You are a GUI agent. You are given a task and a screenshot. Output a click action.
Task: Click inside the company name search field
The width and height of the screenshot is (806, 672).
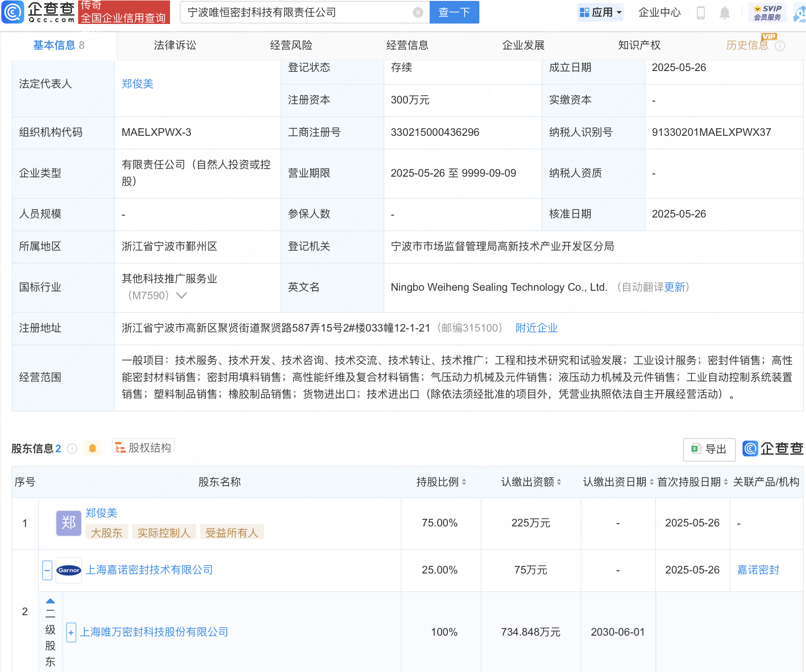click(x=302, y=12)
